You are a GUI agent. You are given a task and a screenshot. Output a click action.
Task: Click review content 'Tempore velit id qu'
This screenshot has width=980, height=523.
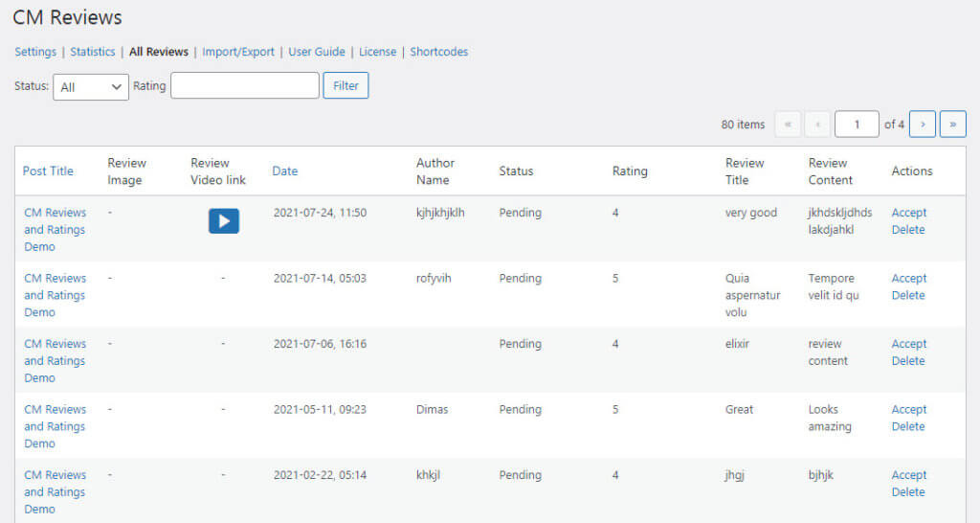click(834, 286)
